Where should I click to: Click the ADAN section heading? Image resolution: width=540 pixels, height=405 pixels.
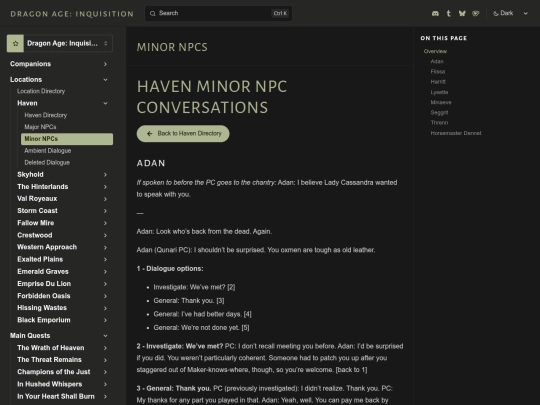(x=151, y=163)
